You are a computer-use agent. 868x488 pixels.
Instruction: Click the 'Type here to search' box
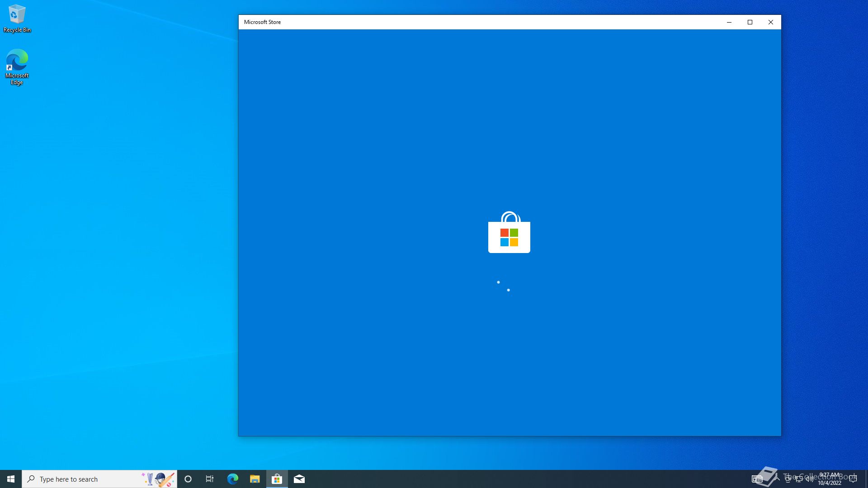(x=99, y=479)
